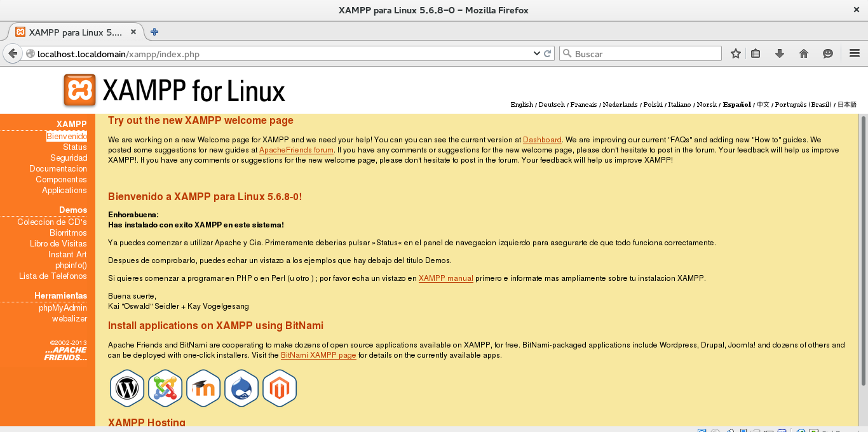
Task: Click the Firefox back arrow button
Action: (12, 54)
